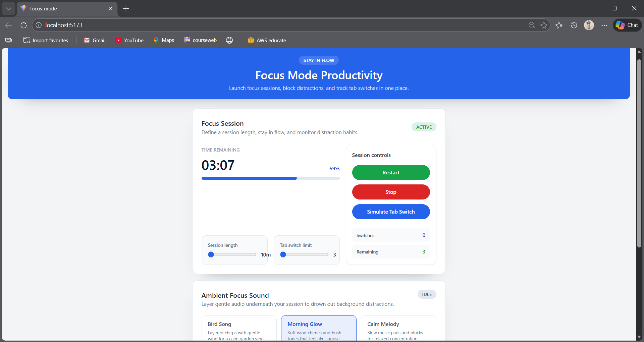Stop the active focus session

point(391,192)
